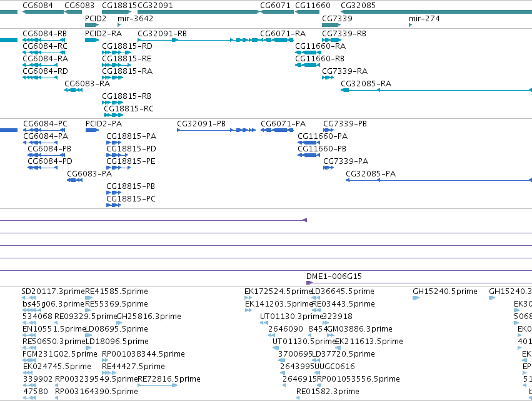
Task: Open transcript CG18815-RC
Action: click(x=129, y=109)
